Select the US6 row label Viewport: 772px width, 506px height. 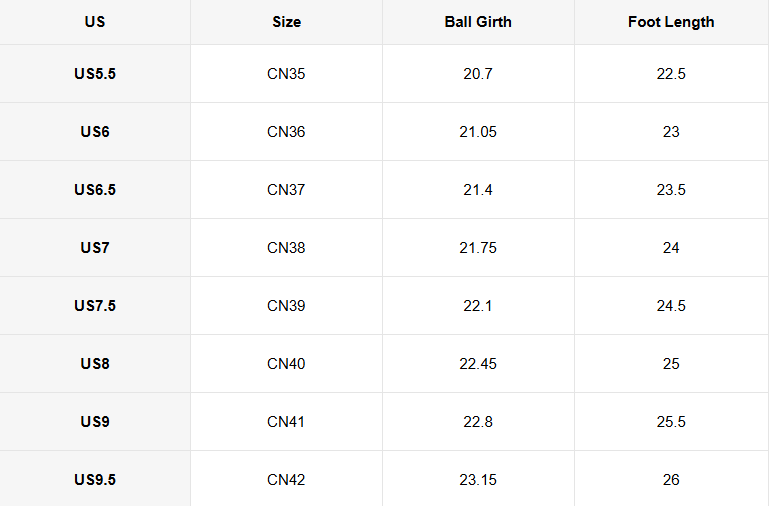coord(95,132)
